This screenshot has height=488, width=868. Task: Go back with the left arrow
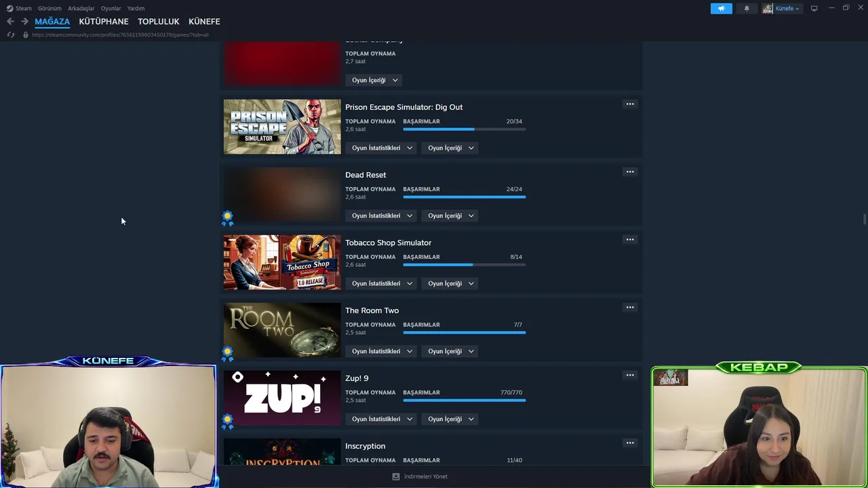10,22
